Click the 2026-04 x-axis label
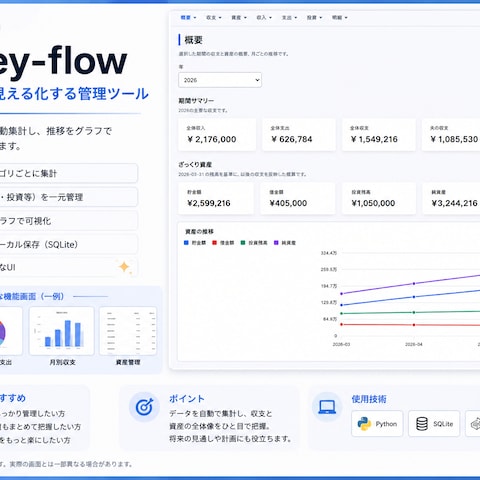 click(414, 344)
